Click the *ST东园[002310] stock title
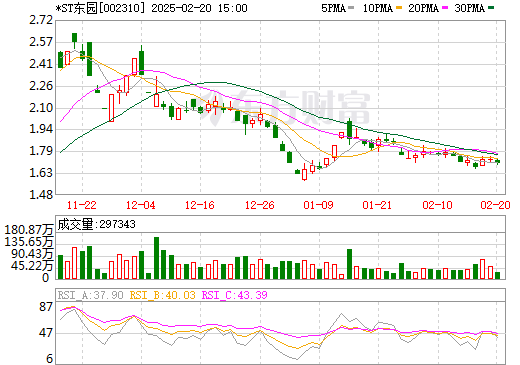Viewport: 520px width, 365px height. (101, 8)
